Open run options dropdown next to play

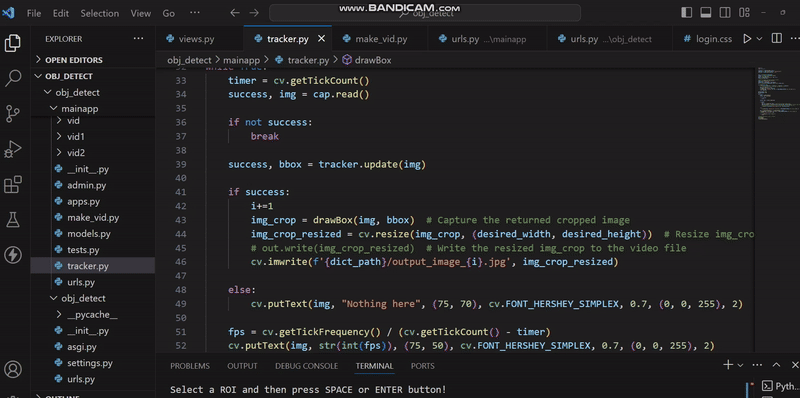(x=759, y=39)
